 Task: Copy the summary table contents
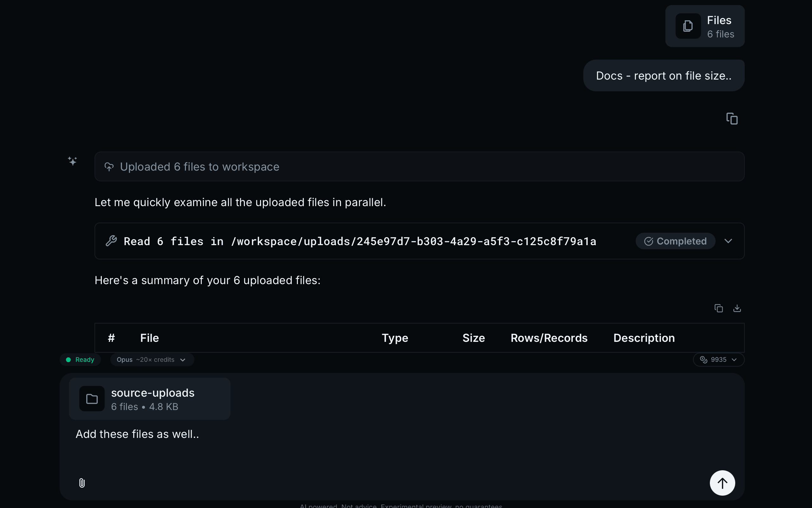(718, 308)
